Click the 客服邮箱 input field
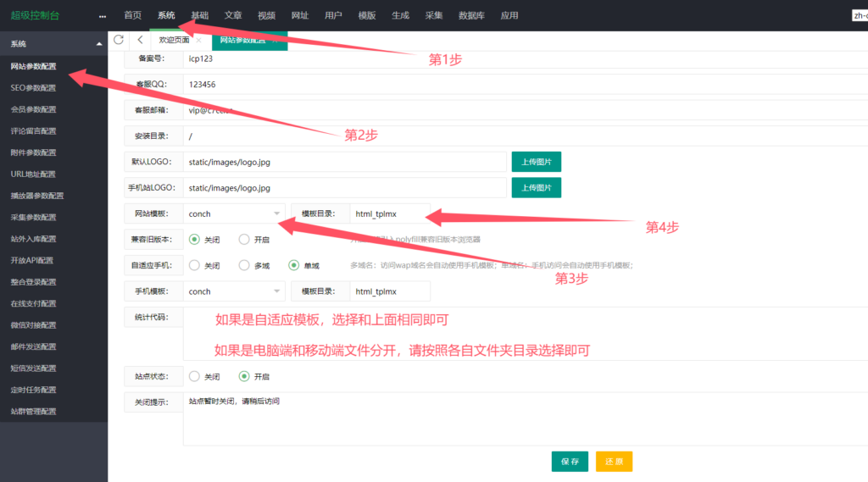Screen dimensions: 868x482 tap(526, 110)
